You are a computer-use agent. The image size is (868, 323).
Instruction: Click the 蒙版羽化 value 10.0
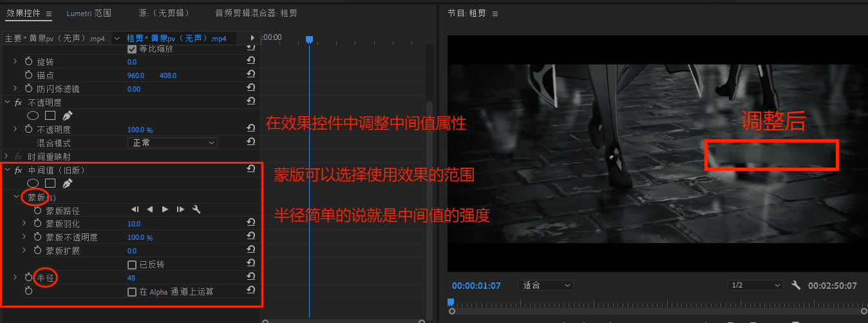(134, 224)
